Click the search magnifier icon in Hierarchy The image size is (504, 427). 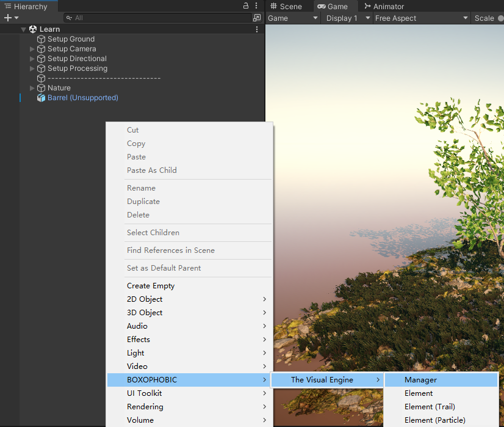pyautogui.click(x=69, y=18)
